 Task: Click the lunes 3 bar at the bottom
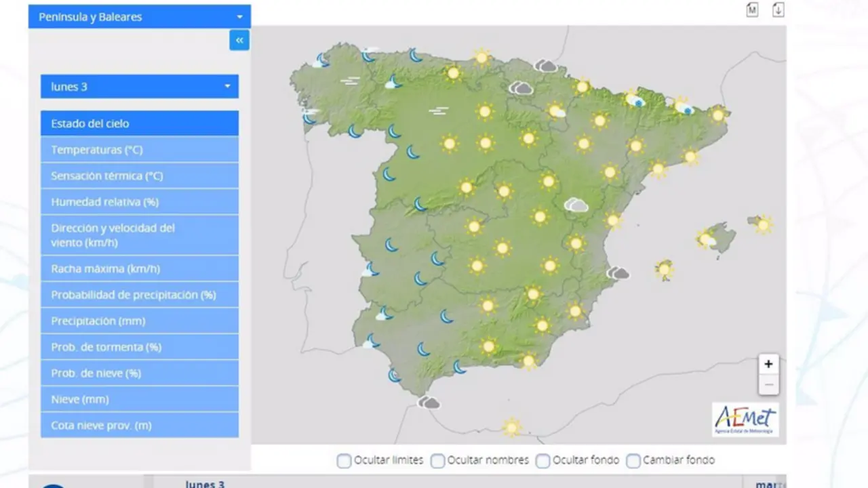pos(205,484)
